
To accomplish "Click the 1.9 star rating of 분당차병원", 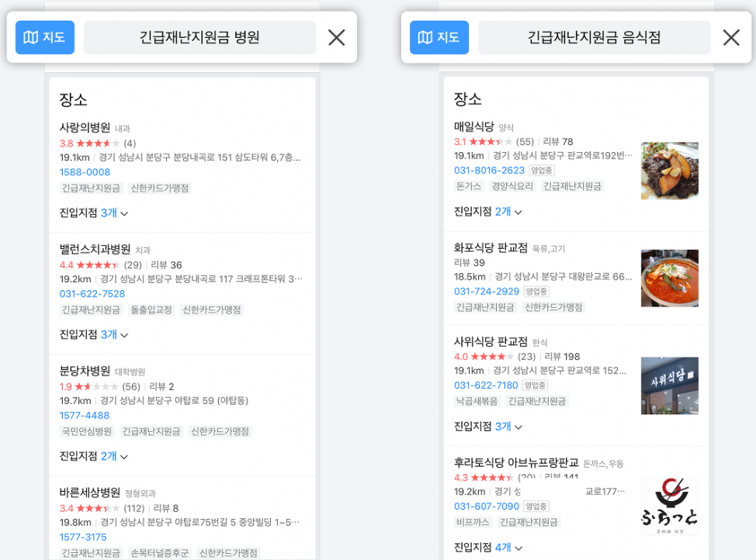I will (88, 386).
